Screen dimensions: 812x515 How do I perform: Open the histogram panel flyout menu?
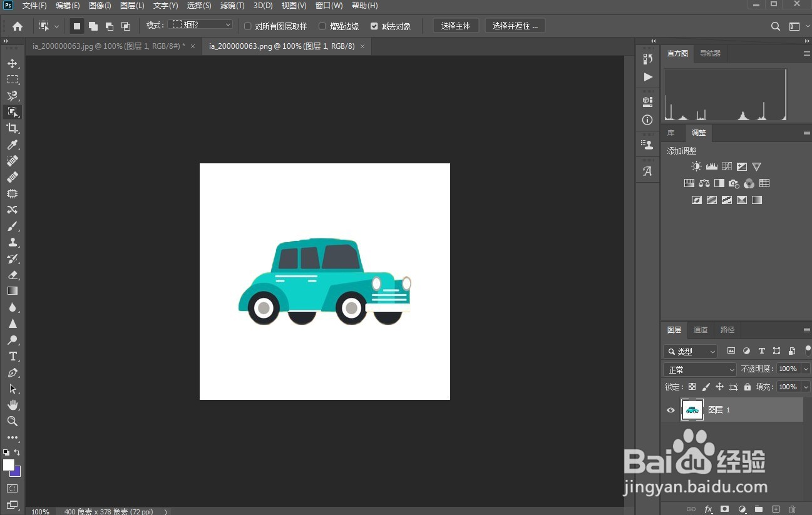pos(807,54)
